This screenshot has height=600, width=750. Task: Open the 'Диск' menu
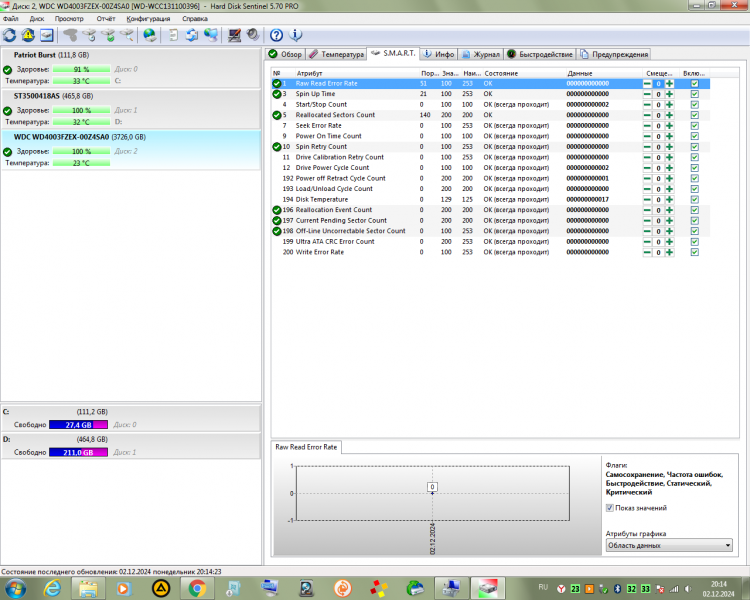pyautogui.click(x=37, y=19)
